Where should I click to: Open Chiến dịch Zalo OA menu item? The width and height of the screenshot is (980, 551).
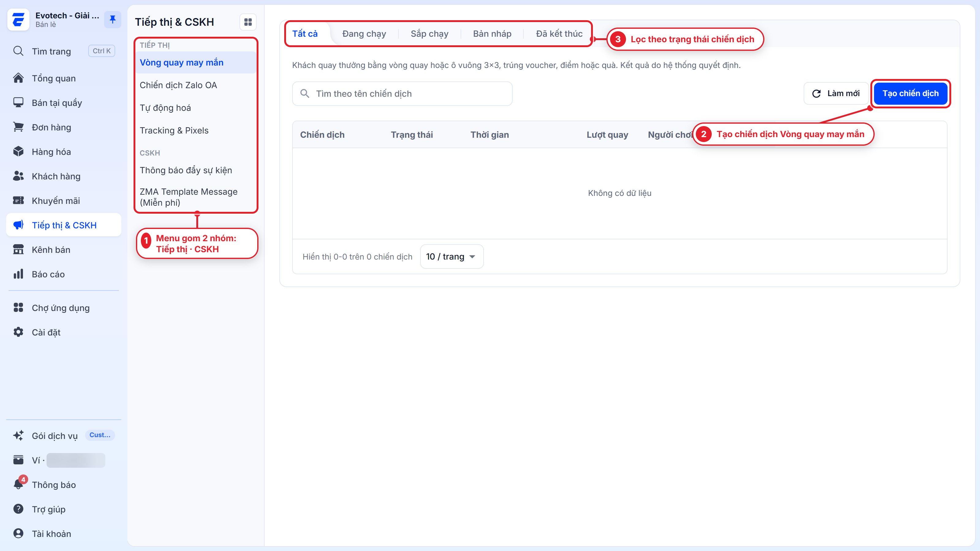click(196, 85)
